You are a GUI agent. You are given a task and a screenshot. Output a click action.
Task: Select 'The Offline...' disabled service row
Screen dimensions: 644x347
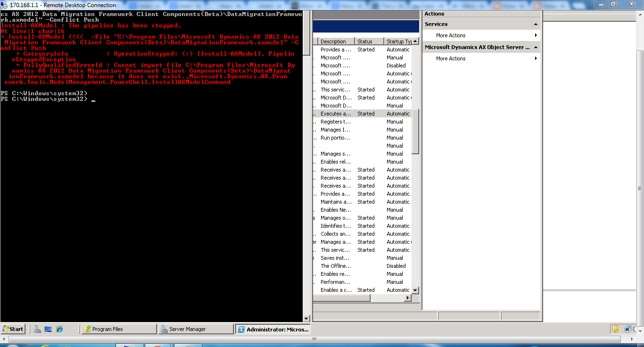[x=362, y=266]
